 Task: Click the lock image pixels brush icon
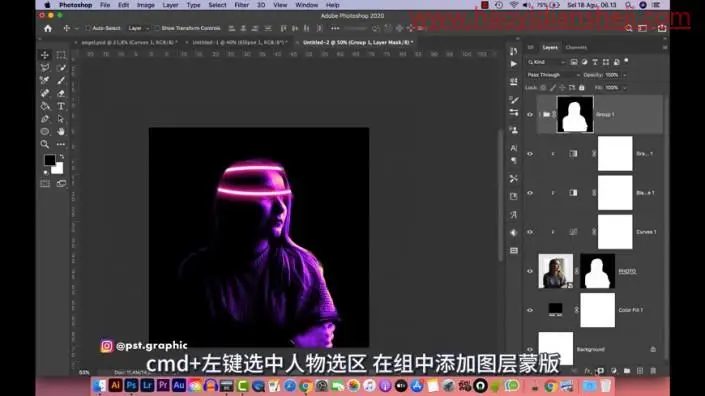pos(553,88)
